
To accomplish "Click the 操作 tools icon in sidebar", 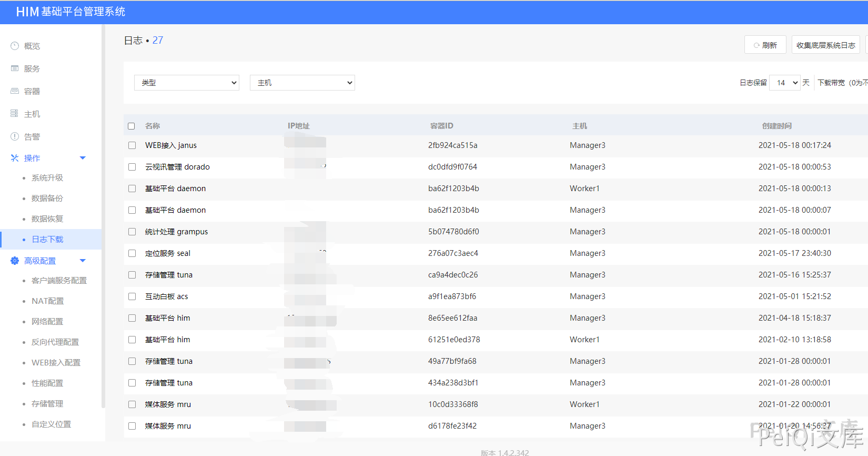I will pyautogui.click(x=15, y=158).
